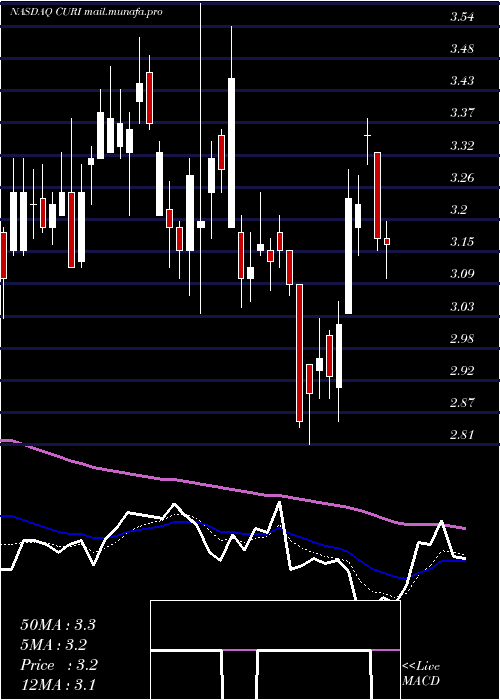Viewport: 500px width, 700px height.
Task: Click the 3.26 price axis label
Action: pyautogui.click(x=462, y=178)
